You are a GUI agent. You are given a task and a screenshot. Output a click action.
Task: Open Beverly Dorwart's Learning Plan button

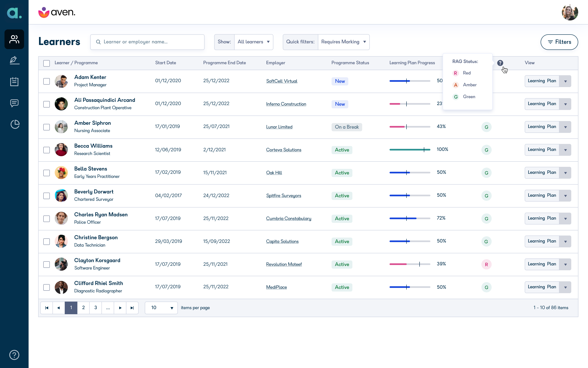542,195
